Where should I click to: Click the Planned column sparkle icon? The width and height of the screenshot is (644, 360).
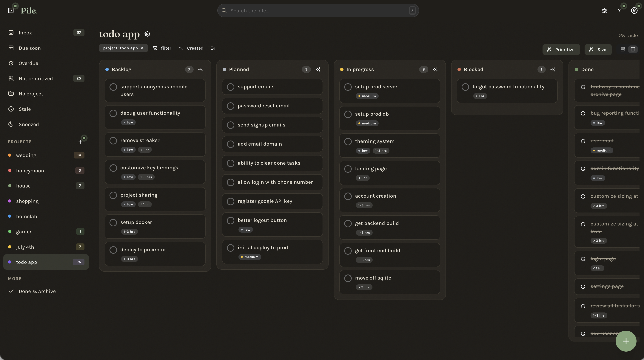318,69
